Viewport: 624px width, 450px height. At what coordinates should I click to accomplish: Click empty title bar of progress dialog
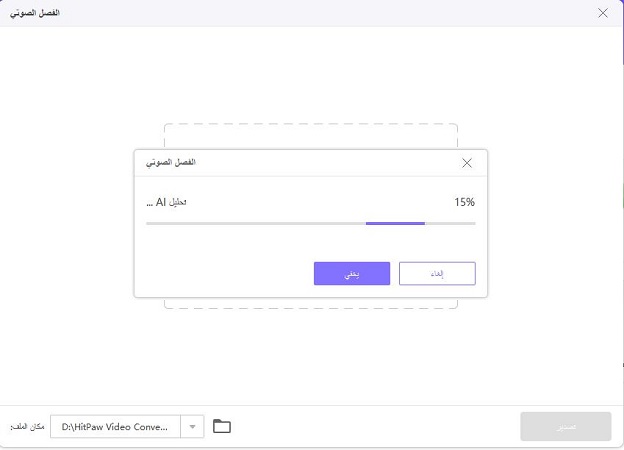(320, 162)
